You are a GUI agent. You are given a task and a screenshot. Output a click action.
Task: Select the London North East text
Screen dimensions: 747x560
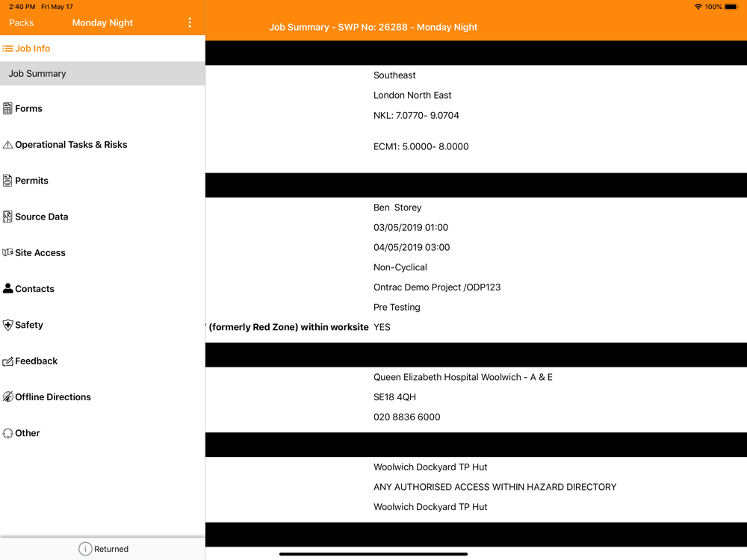[x=412, y=96]
